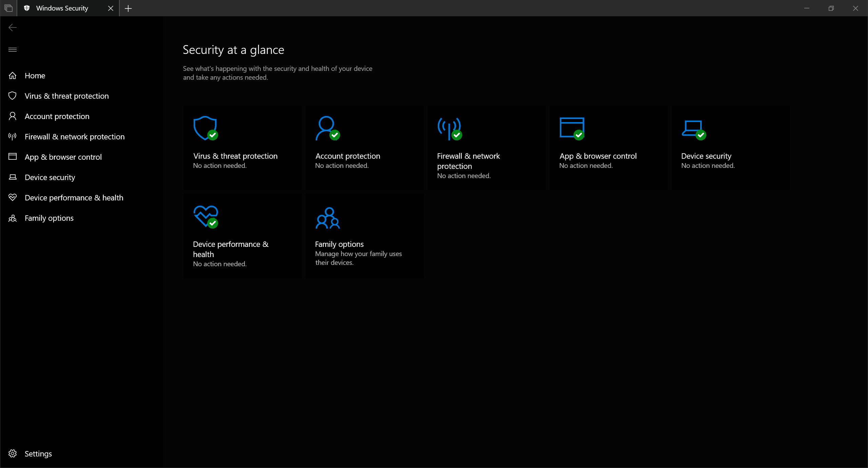Screen dimensions: 868x468
Task: Open Family options in the sidebar
Action: 49,218
